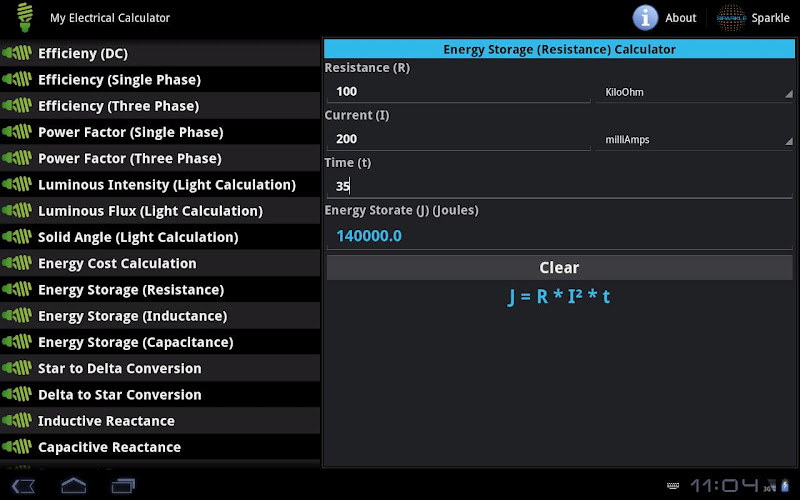
Task: Choose Luminous Flux (Light Calculation)
Action: tap(160, 211)
